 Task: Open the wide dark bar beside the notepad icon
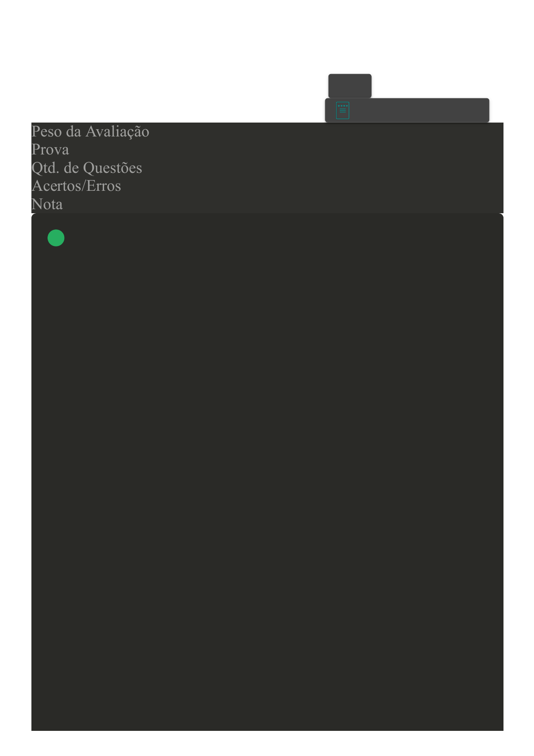[407, 110]
